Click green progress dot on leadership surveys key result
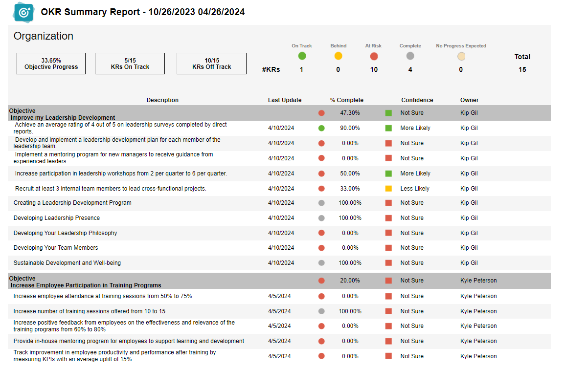Screen dimensions: 588x369 pos(321,128)
